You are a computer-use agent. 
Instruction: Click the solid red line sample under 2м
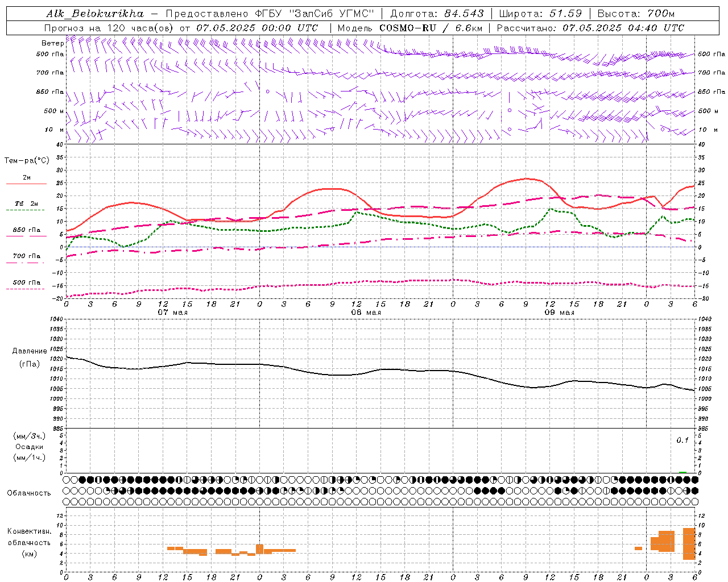26,184
